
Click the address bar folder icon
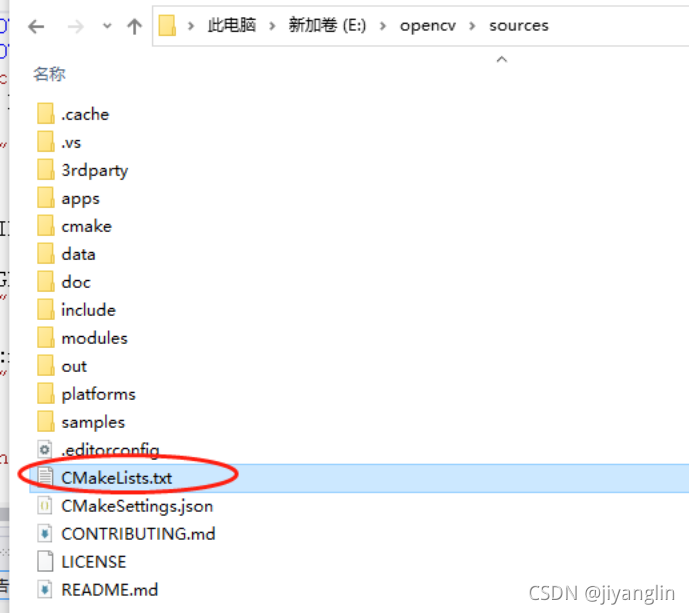(167, 26)
